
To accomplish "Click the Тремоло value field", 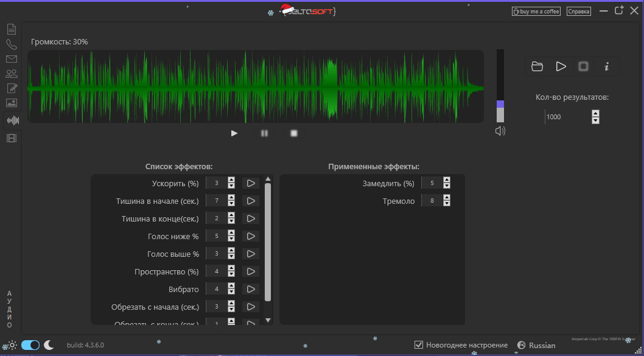I will coord(432,201).
